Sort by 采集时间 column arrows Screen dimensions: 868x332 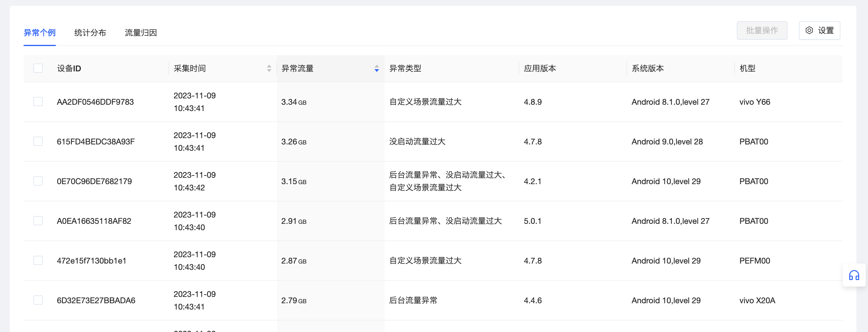269,68
